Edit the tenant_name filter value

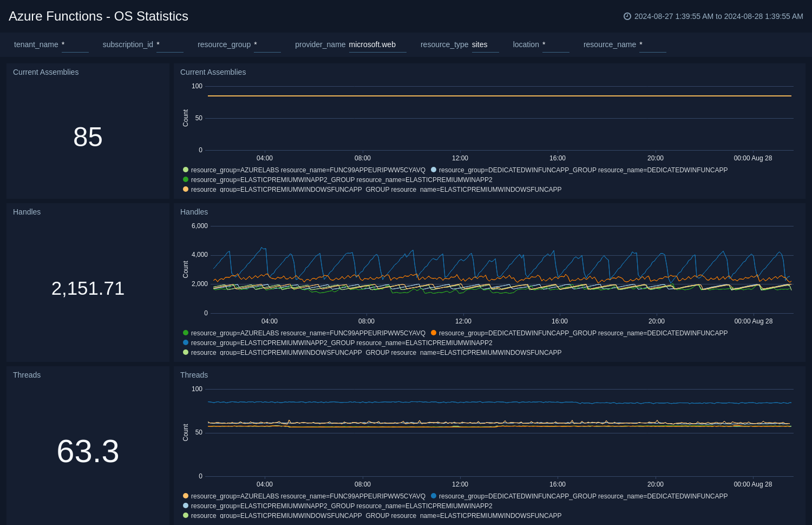(75, 45)
